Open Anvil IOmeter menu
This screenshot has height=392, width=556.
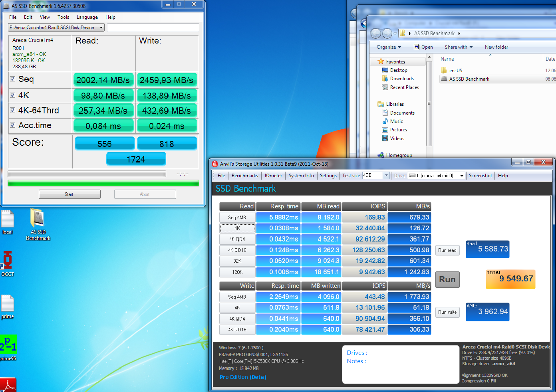273,176
